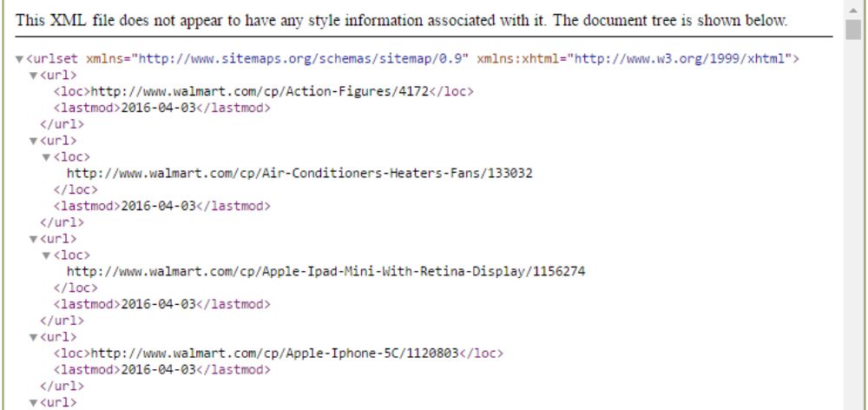Click the Air-Conditioners-Heaters-Fans/133032 URL text
This screenshot has width=868, height=410.
(x=299, y=174)
